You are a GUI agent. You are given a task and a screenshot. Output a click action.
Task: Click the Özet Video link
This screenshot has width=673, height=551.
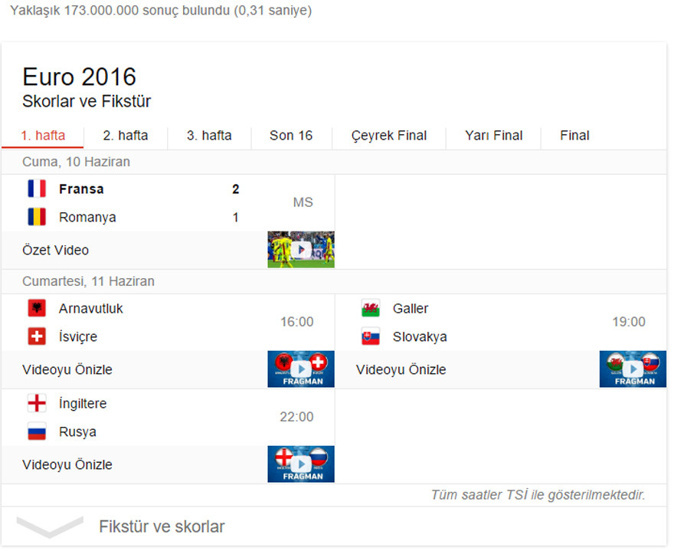[x=55, y=250]
